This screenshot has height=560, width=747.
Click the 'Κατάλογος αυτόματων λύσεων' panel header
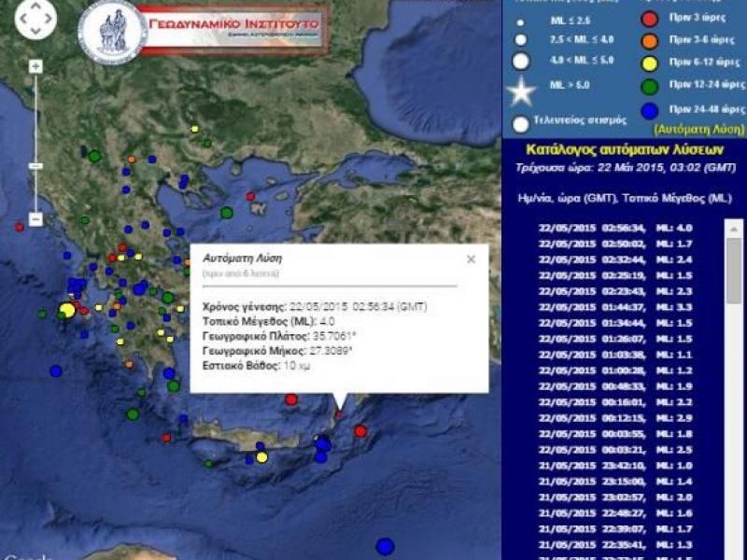[x=624, y=150]
